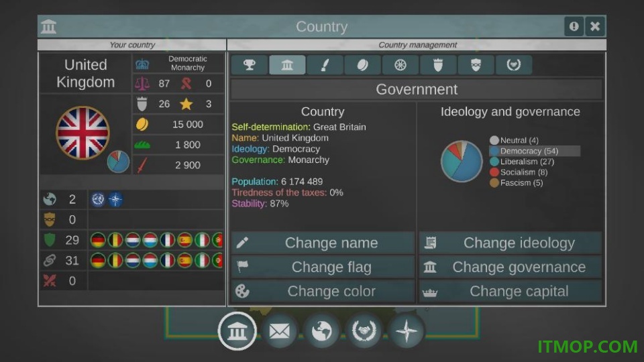Open the coin economy tab

point(363,65)
